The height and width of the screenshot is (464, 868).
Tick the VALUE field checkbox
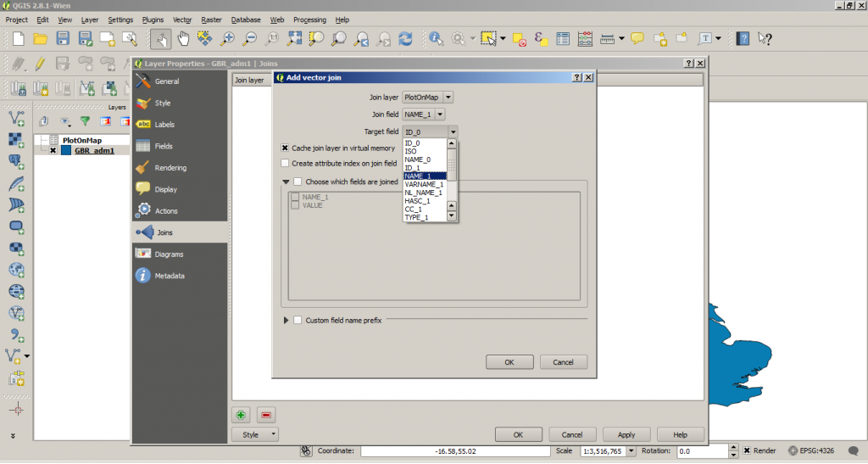click(x=295, y=205)
